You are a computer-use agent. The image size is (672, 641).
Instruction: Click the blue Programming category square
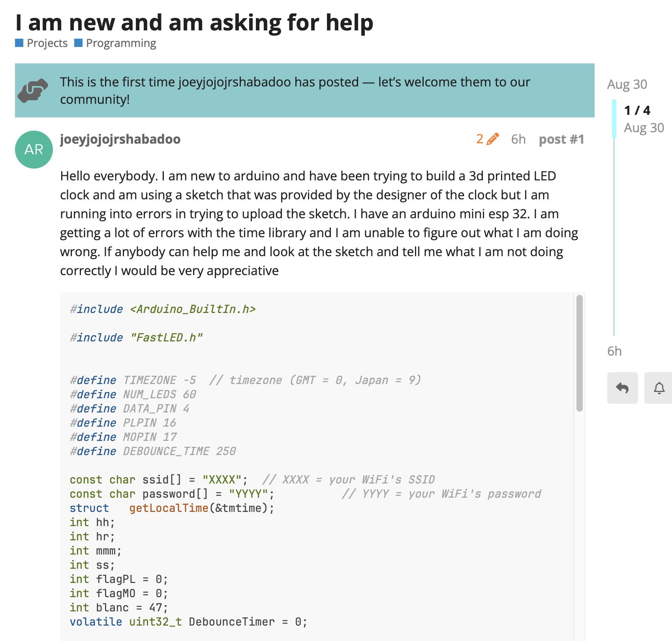(79, 43)
